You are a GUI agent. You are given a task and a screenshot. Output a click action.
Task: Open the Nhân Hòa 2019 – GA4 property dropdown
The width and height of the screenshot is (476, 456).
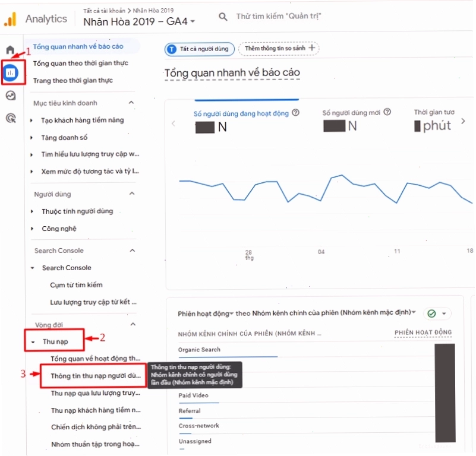[x=139, y=21]
